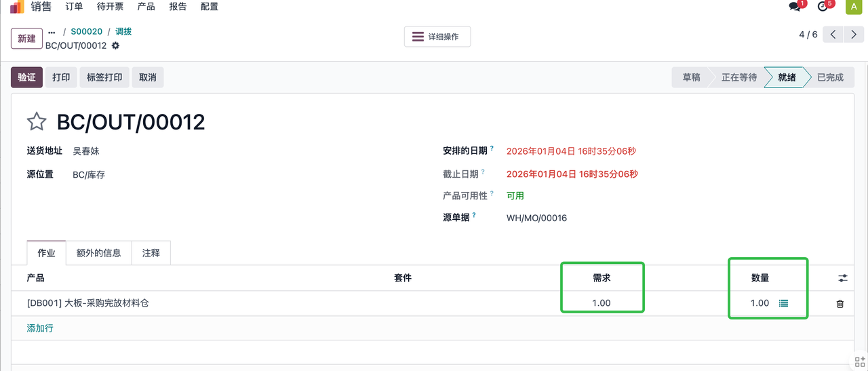Open the 报告 menu
Image resolution: width=868 pixels, height=371 pixels.
pos(178,7)
